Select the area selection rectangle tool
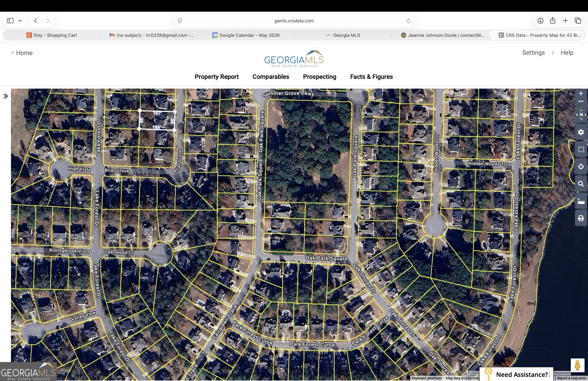588x381 pixels. pos(581,149)
